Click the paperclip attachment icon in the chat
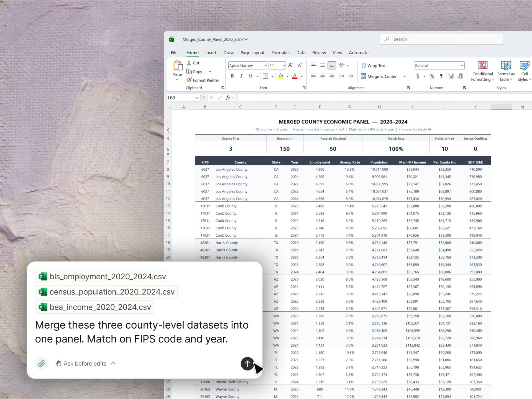The height and width of the screenshot is (399, 532). tap(42, 363)
